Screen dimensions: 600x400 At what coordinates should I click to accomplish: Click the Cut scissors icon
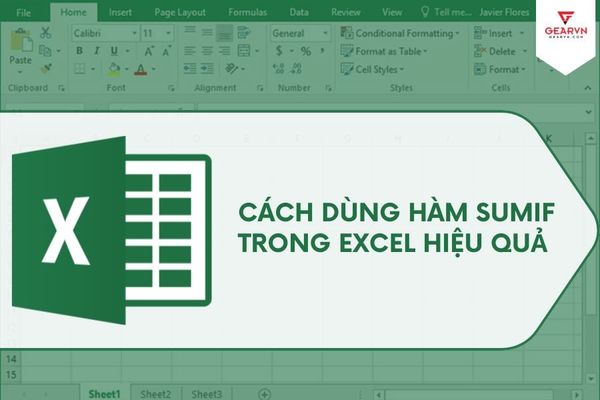46,33
